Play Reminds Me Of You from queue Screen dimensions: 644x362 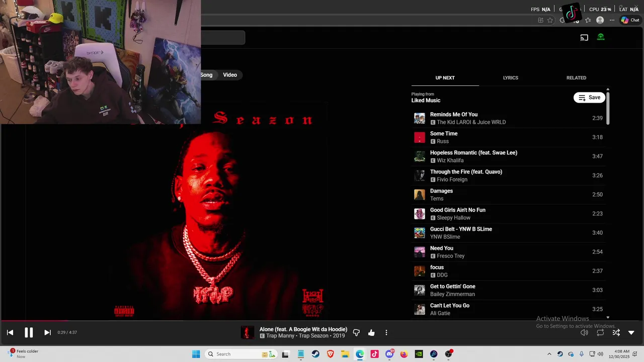(508, 118)
